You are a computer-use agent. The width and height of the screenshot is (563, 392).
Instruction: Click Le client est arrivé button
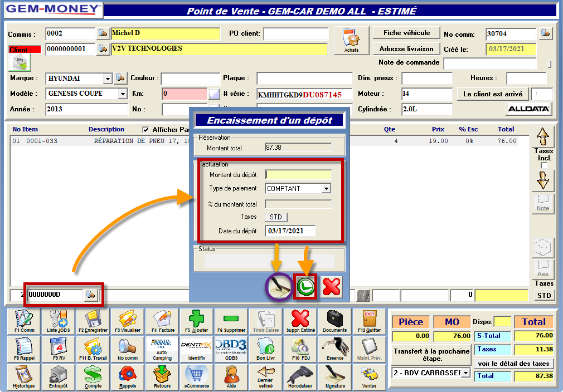[493, 94]
